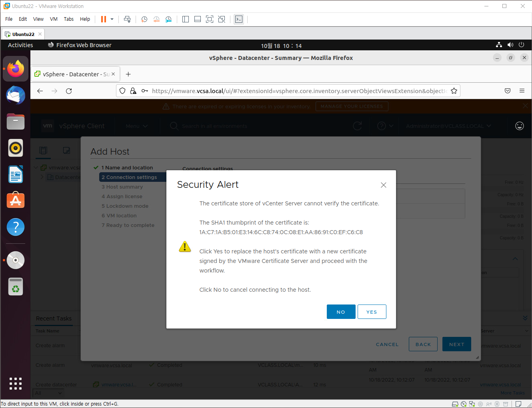Open VMware Workstation File menu
This screenshot has width=532, height=408.
coord(9,19)
